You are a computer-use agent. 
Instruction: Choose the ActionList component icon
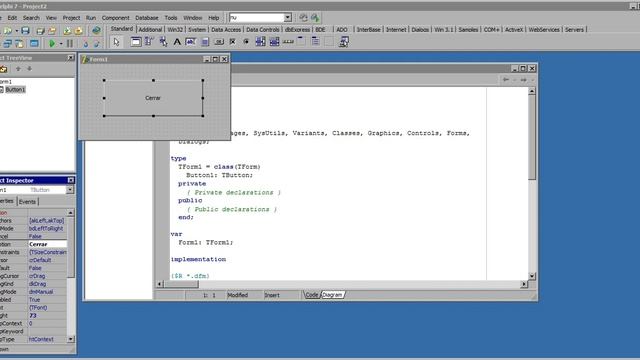(x=344, y=42)
